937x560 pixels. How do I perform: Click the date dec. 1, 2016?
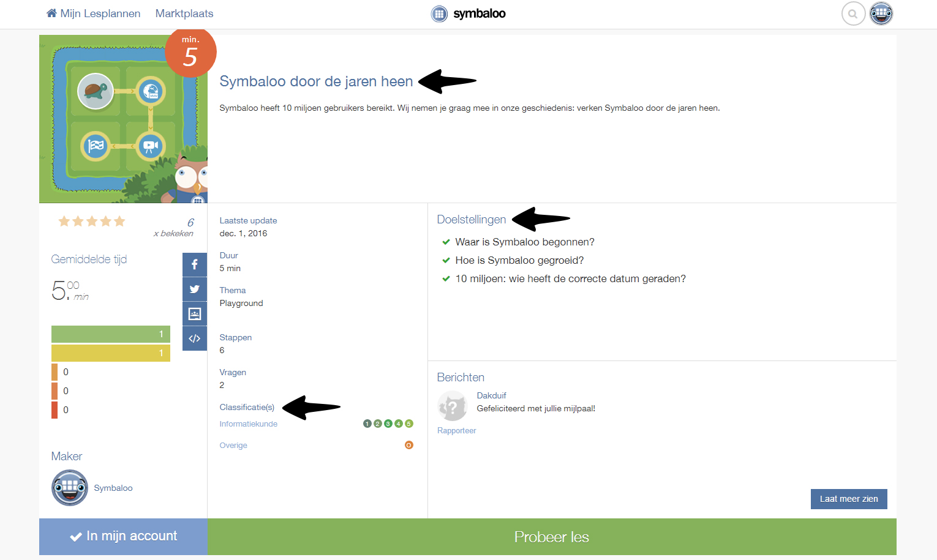(x=243, y=233)
